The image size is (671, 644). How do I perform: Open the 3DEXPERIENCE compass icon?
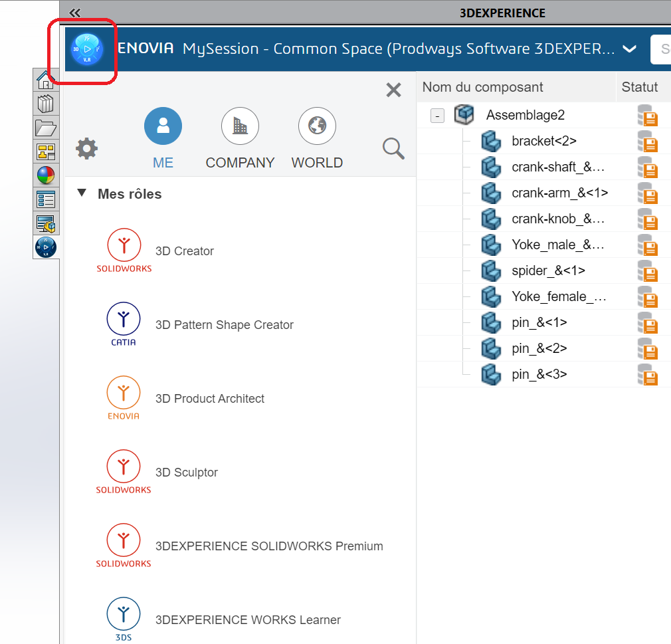point(87,49)
